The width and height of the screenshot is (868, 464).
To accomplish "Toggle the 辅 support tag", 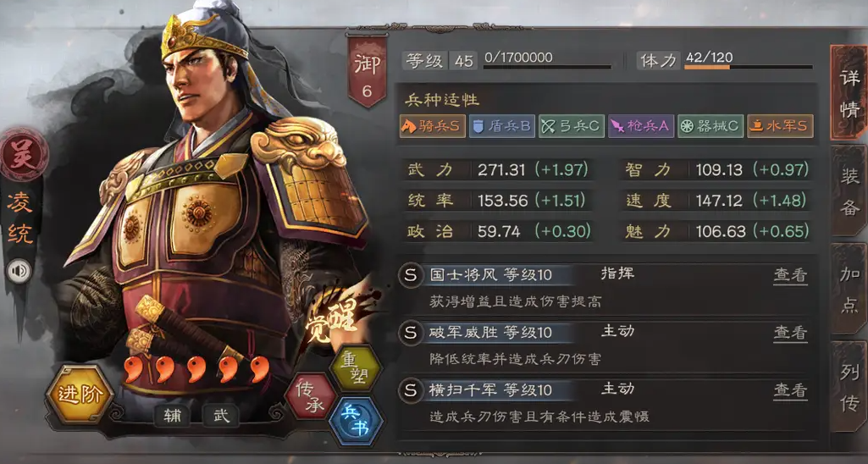I will pyautogui.click(x=172, y=415).
